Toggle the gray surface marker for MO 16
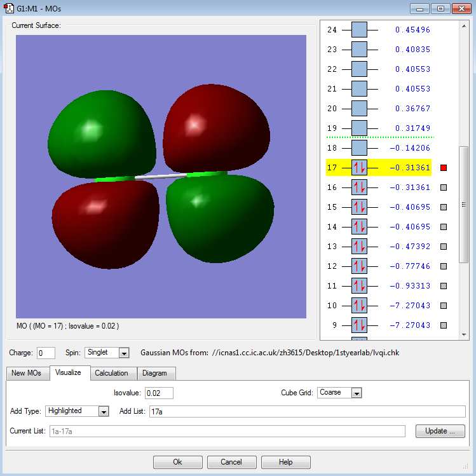 (x=444, y=187)
